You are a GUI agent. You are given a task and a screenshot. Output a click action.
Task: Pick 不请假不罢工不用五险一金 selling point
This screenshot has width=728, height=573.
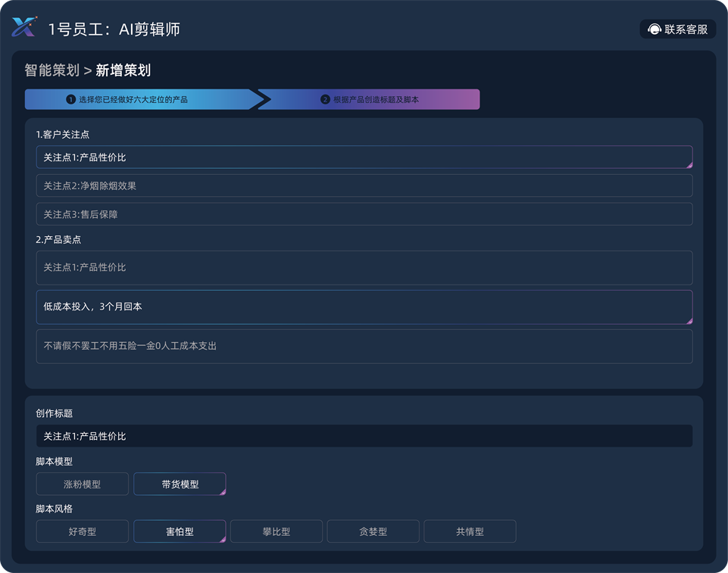[x=364, y=346]
